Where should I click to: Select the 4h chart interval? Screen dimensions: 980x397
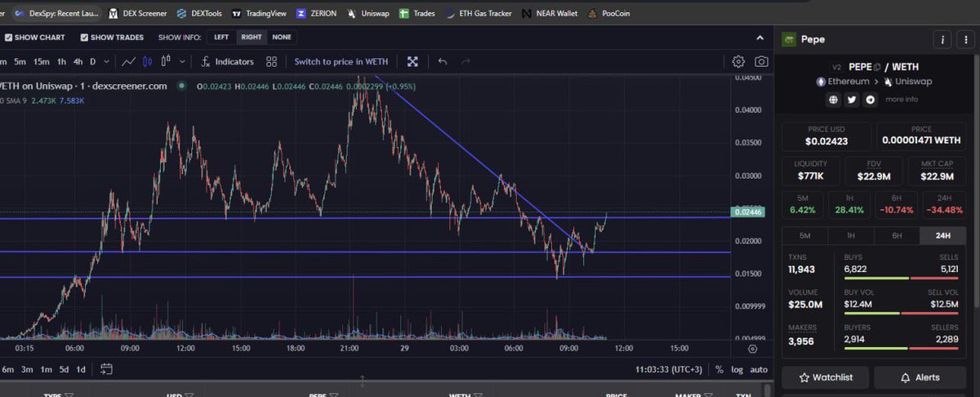78,61
